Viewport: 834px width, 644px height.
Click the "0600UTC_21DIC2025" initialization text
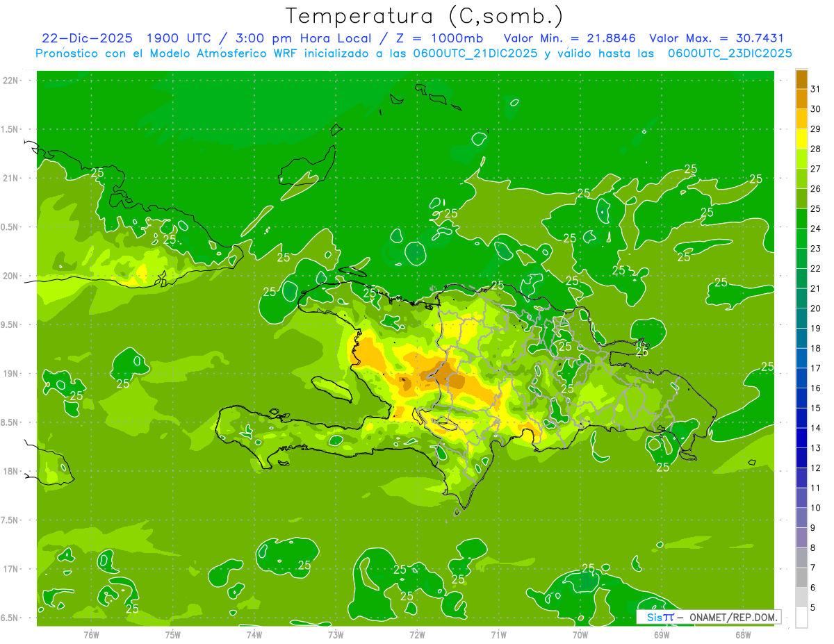[x=475, y=53]
